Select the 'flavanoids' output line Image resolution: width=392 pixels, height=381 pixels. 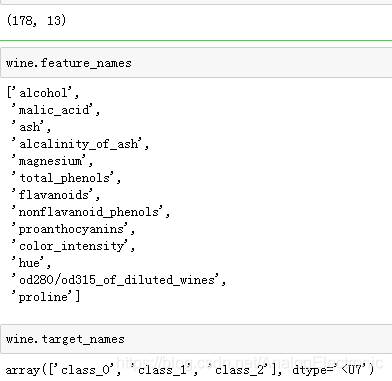coord(56,195)
